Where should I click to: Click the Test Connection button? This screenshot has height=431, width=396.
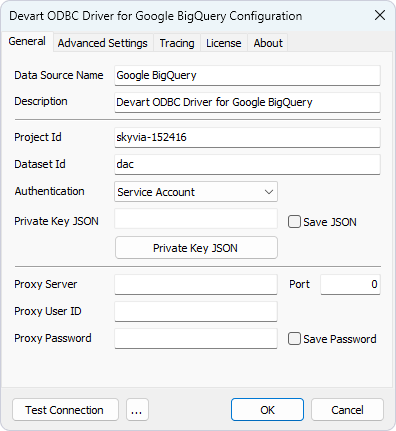click(65, 410)
